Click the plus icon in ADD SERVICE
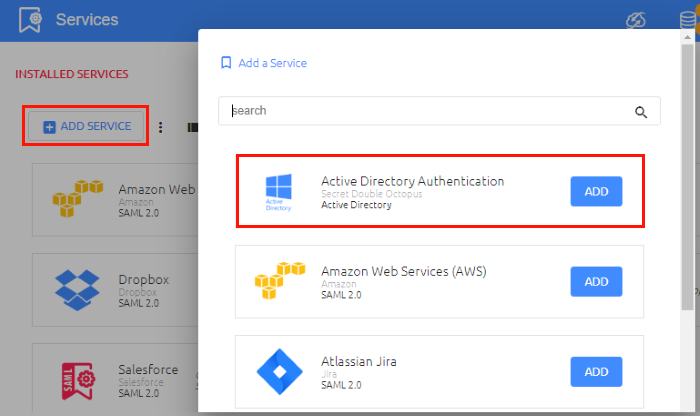Viewport: 700px width, 416px height. tap(49, 127)
